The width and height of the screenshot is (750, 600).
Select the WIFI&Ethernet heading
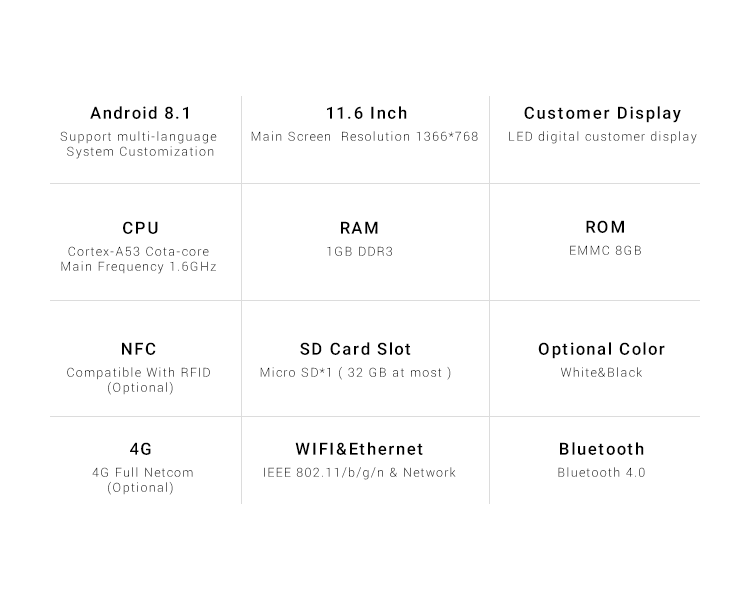click(x=359, y=449)
